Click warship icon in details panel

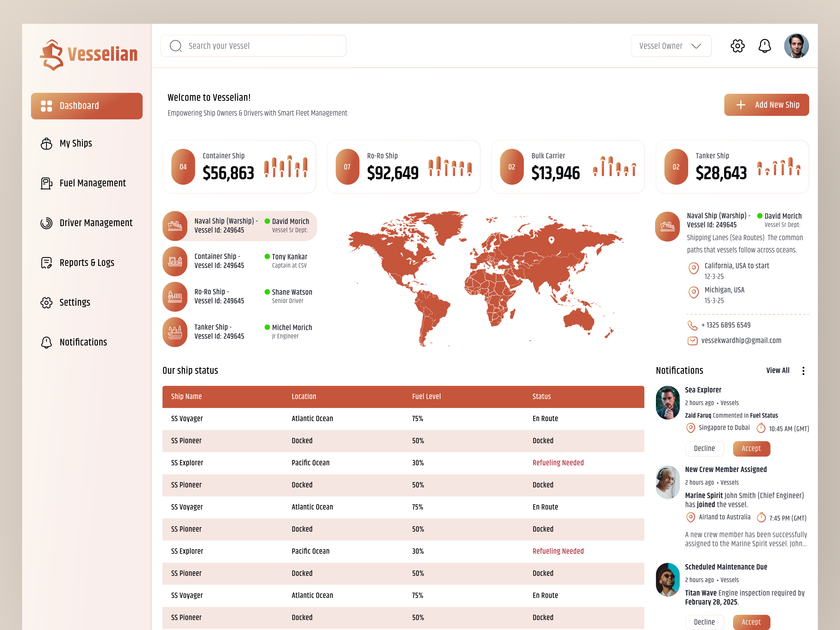tap(667, 226)
